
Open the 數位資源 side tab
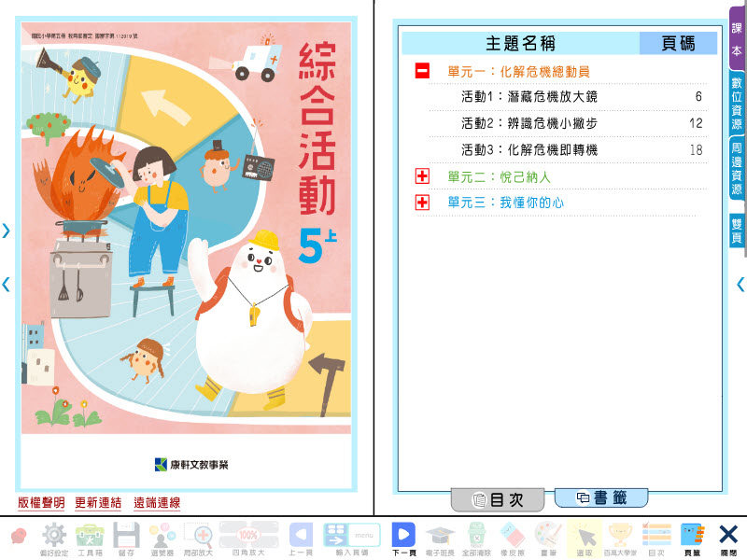[737, 104]
